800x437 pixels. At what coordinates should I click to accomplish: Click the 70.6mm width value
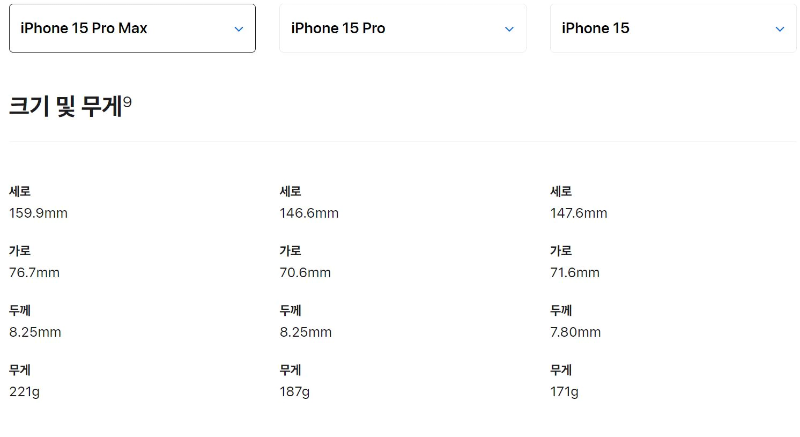(305, 273)
